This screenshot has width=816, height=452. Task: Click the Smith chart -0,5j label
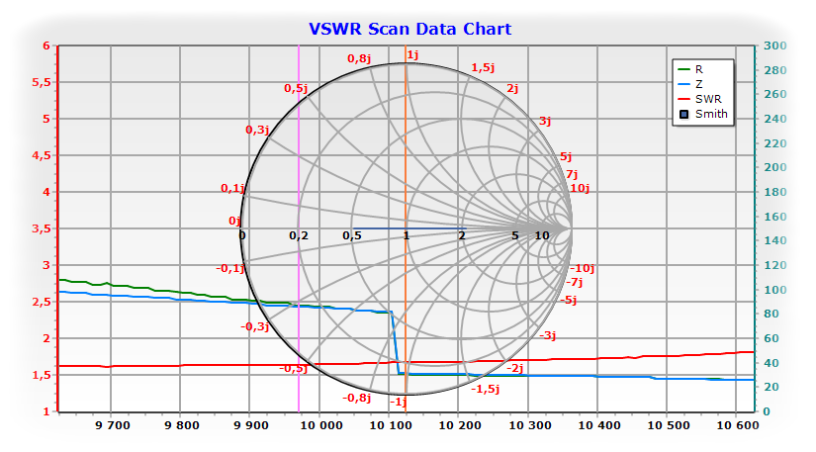coord(294,369)
